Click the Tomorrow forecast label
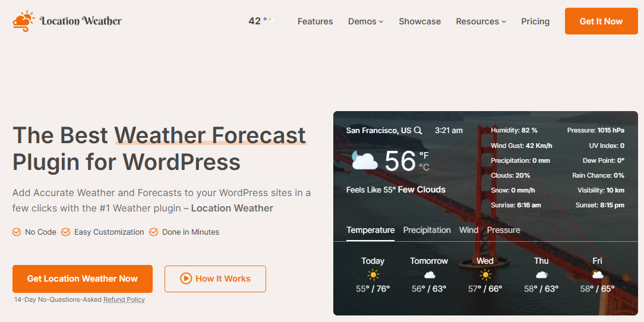Image resolution: width=644 pixels, height=322 pixels. pos(429,261)
